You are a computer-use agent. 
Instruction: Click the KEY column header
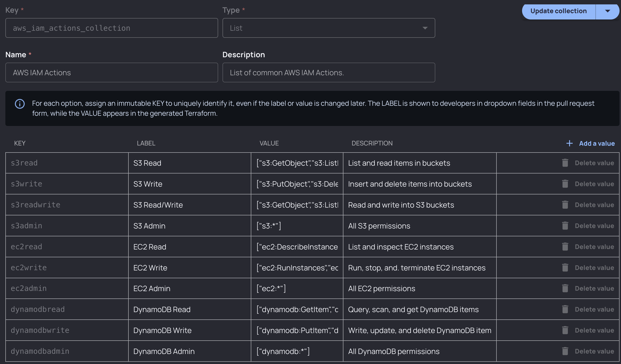pyautogui.click(x=20, y=143)
